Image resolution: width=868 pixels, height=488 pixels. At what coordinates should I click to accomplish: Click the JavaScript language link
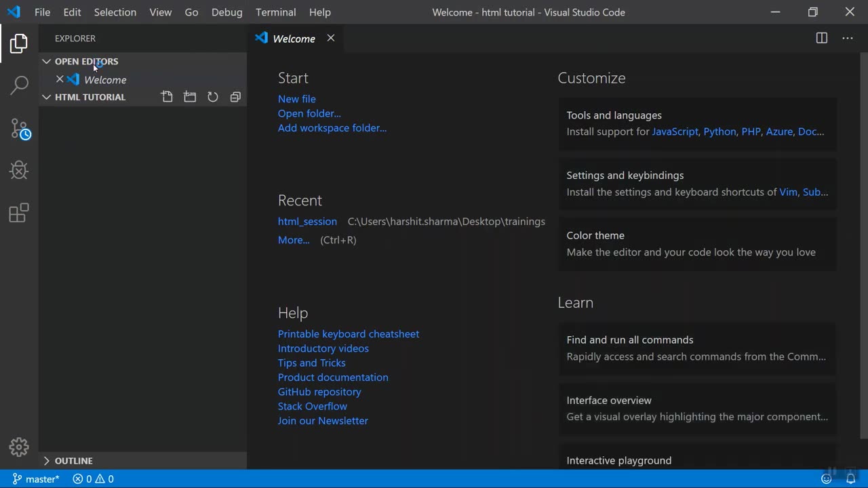click(675, 131)
